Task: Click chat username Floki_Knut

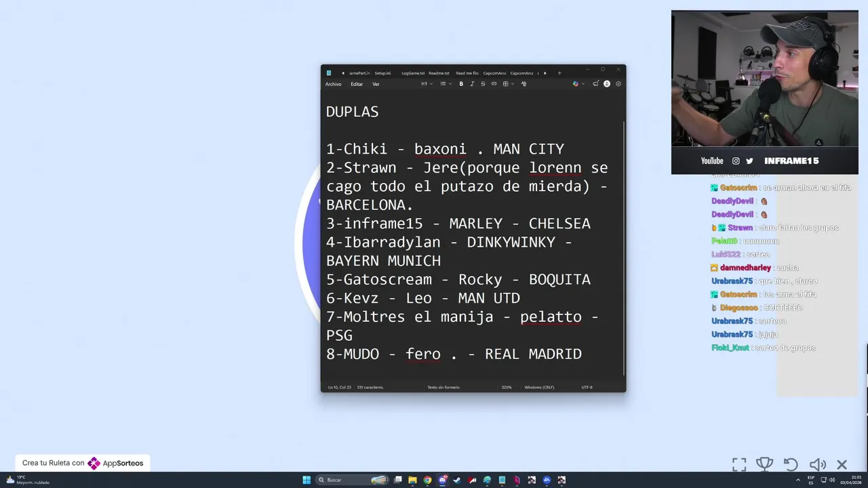Action: pos(730,348)
